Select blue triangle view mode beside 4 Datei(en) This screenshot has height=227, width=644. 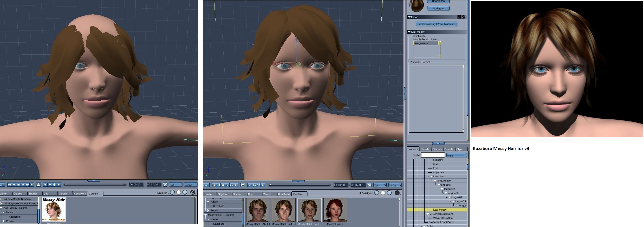tap(377, 193)
